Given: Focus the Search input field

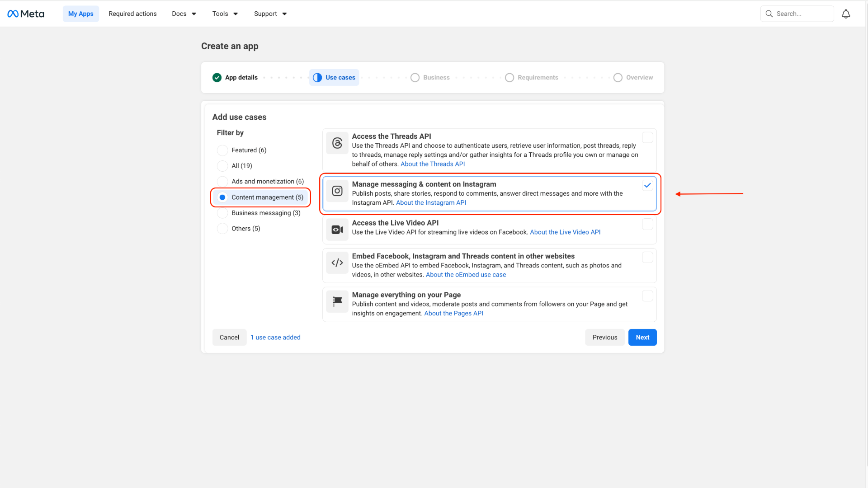Looking at the screenshot, I should click(x=797, y=14).
